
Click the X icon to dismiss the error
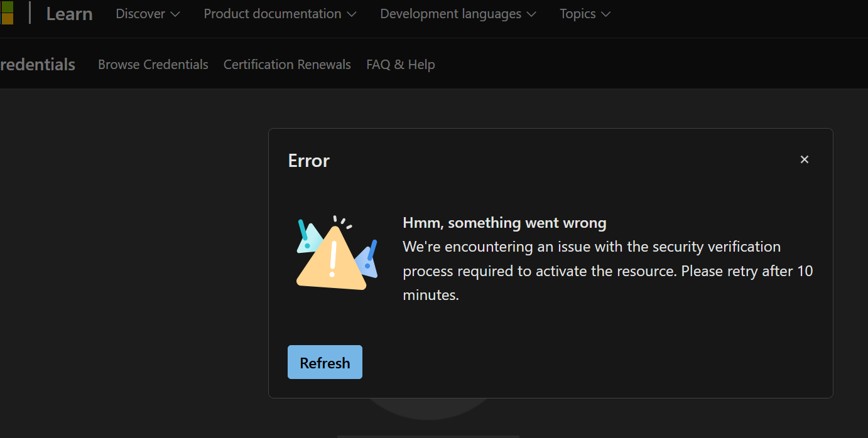click(x=805, y=159)
